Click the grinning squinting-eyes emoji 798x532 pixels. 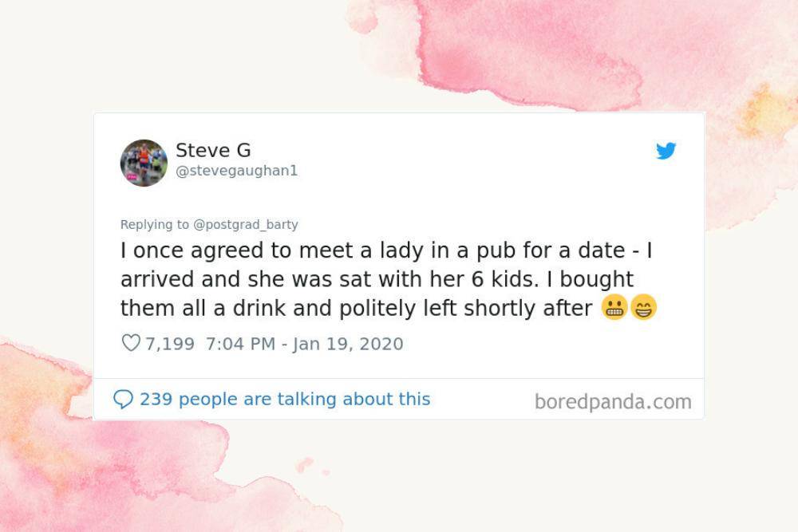[644, 307]
